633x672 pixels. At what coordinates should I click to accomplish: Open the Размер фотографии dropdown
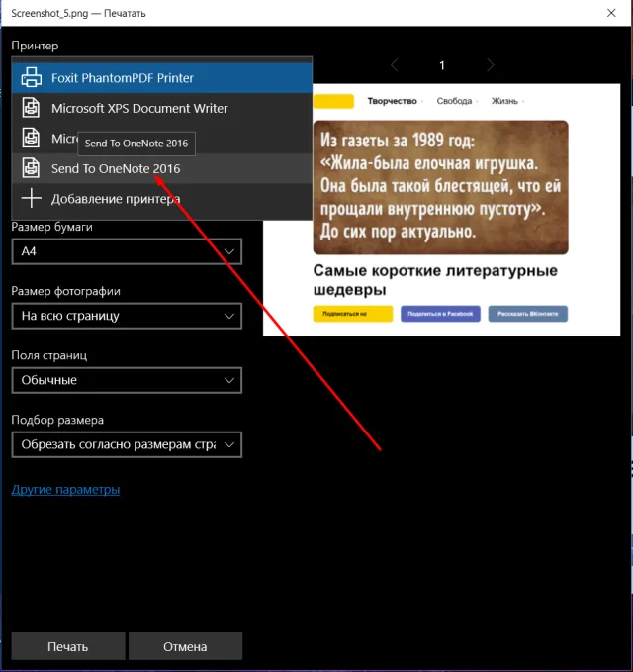point(127,316)
